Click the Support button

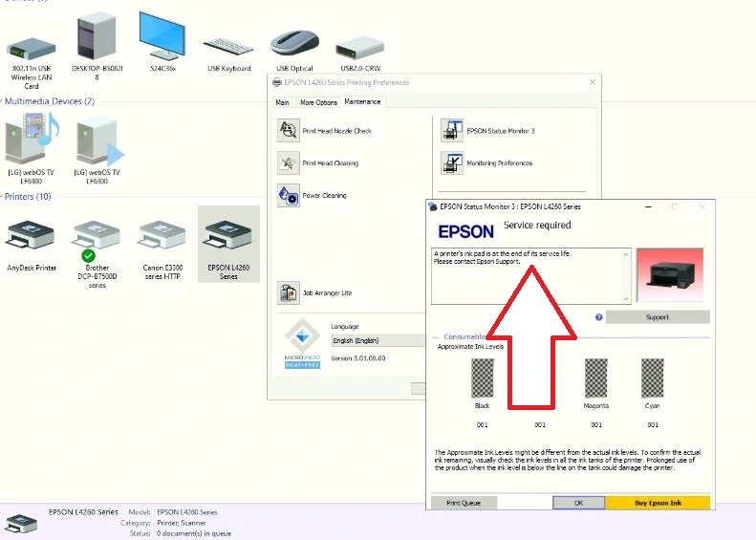(x=658, y=317)
